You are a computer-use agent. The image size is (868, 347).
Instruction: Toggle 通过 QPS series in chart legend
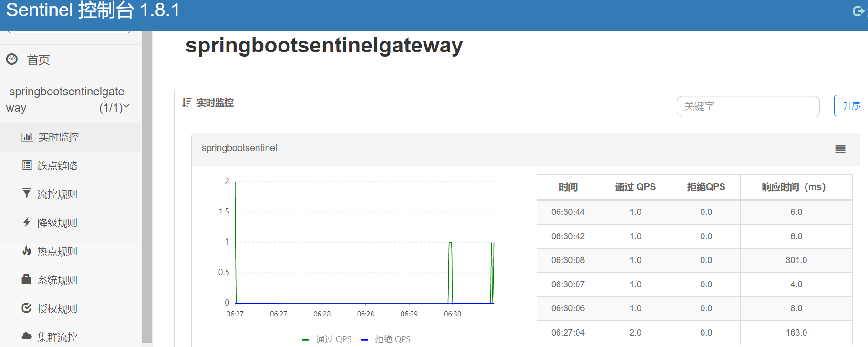click(327, 339)
